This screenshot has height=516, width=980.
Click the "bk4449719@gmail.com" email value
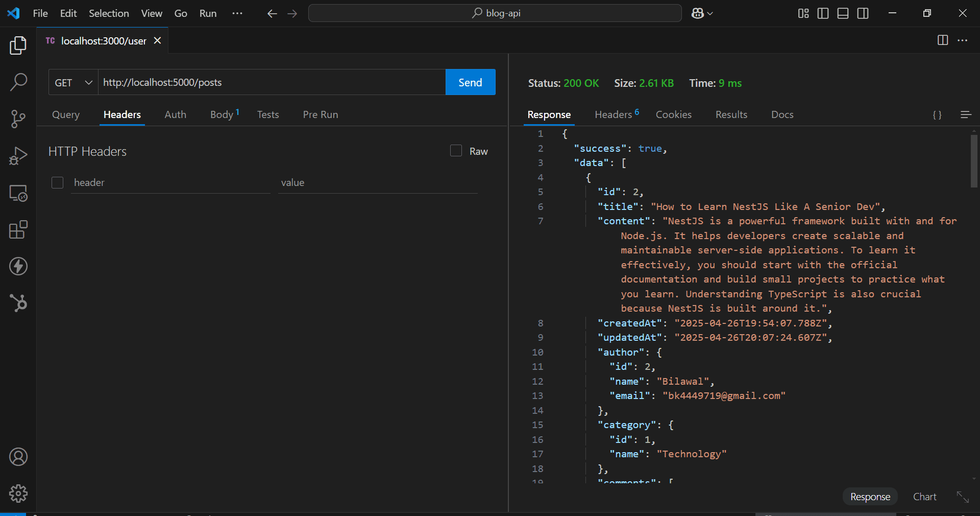click(x=724, y=396)
